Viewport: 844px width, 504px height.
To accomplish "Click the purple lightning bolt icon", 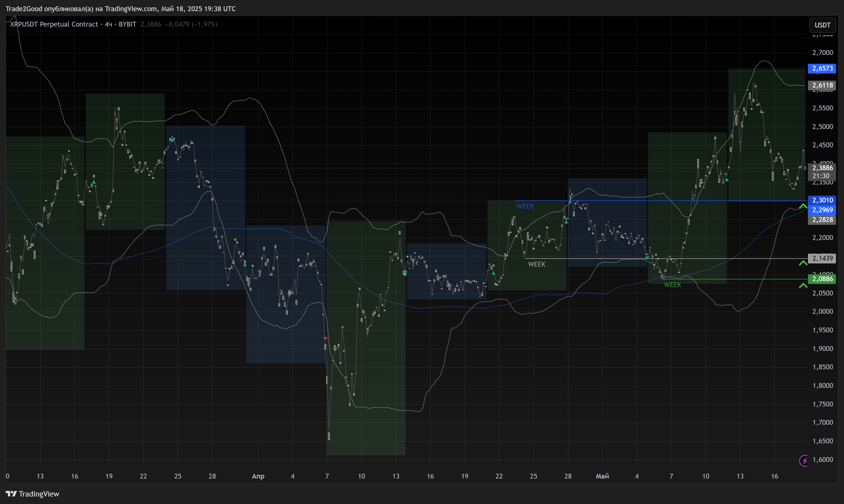I will pos(803,461).
